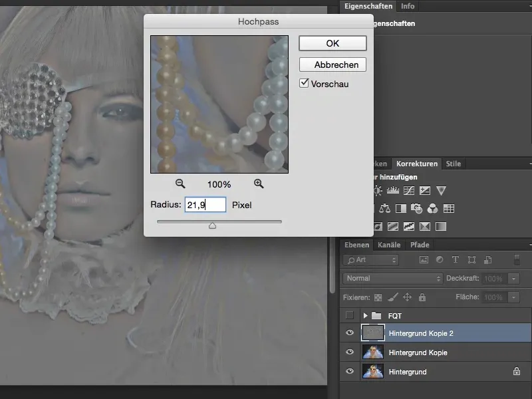Open the Art layer filter dropdown
This screenshot has width=532, height=399.
(371, 260)
